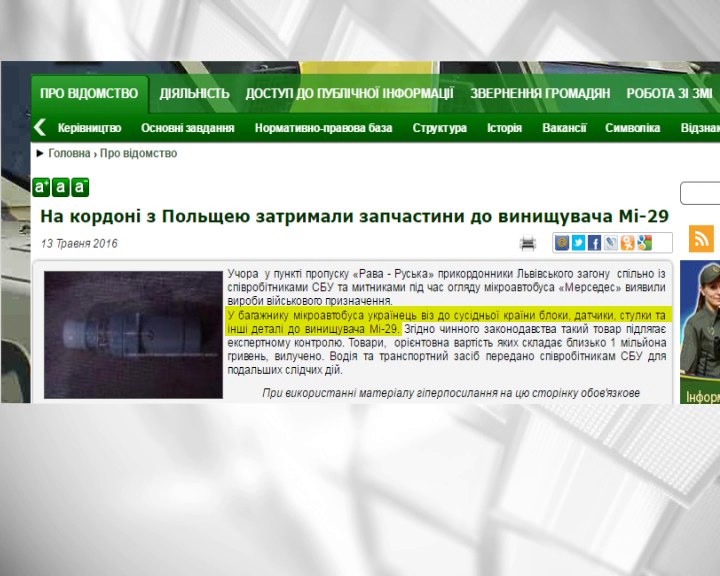Share article on Facebook
This screenshot has height=576, width=720.
click(x=594, y=243)
